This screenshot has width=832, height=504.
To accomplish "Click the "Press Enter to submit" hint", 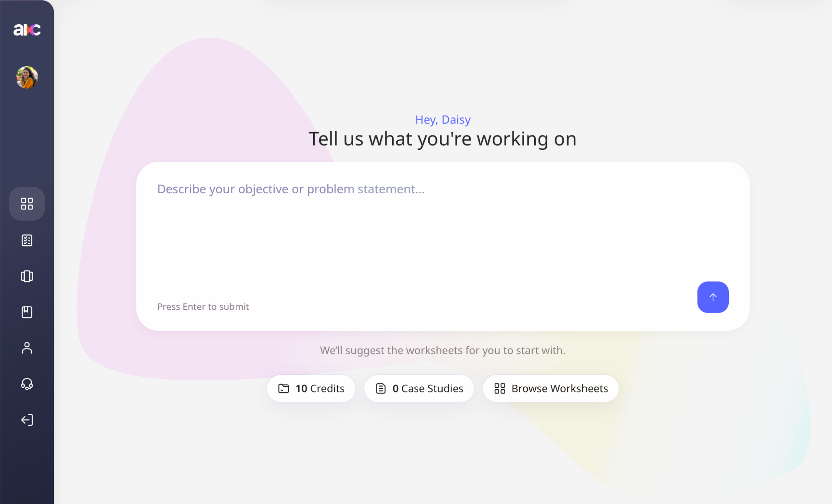I will point(203,306).
